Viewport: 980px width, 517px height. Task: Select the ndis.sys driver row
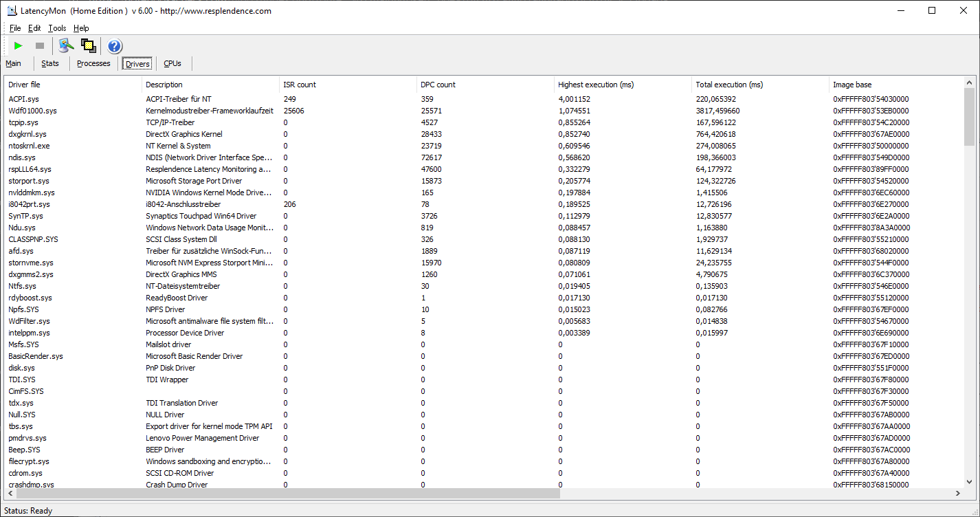click(x=485, y=157)
